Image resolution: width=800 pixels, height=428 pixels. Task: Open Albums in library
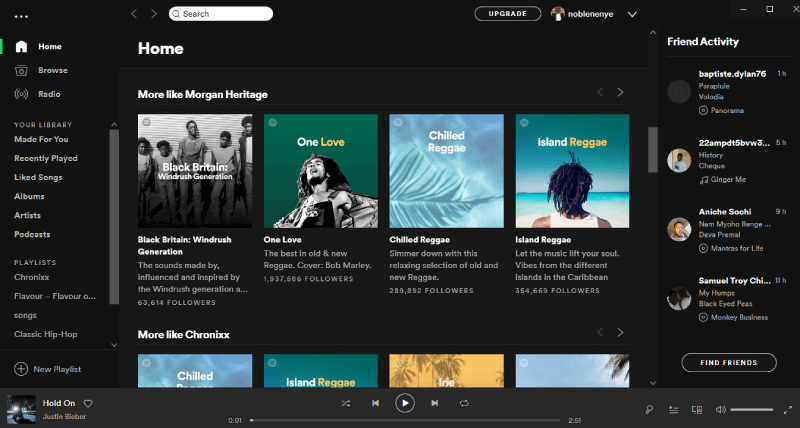click(x=29, y=196)
